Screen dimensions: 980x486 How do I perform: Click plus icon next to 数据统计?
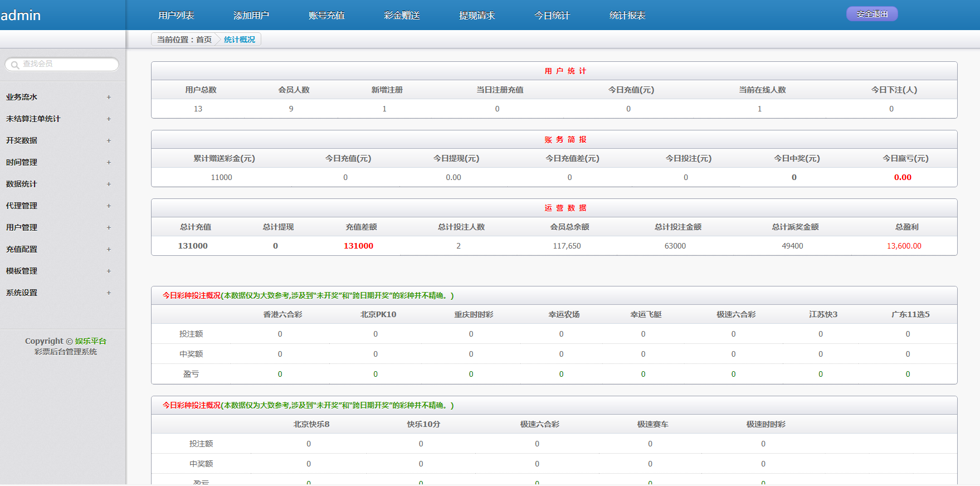(x=109, y=184)
